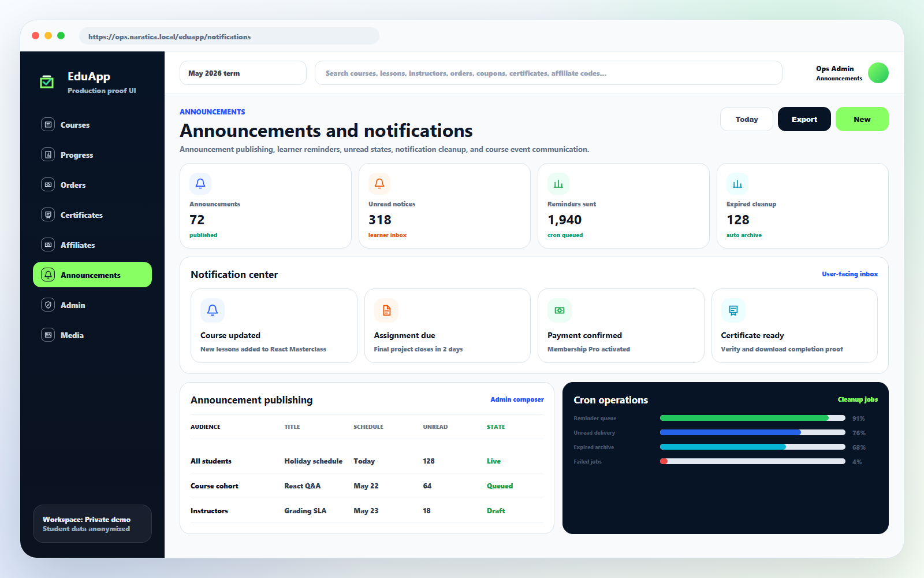924x578 pixels.
Task: Open the Courses menu item
Action: (x=92, y=124)
